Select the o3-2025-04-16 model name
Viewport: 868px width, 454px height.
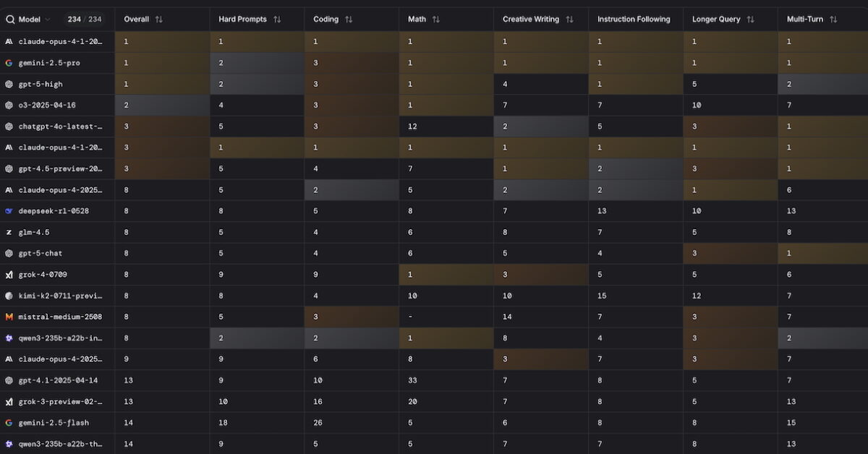(47, 106)
